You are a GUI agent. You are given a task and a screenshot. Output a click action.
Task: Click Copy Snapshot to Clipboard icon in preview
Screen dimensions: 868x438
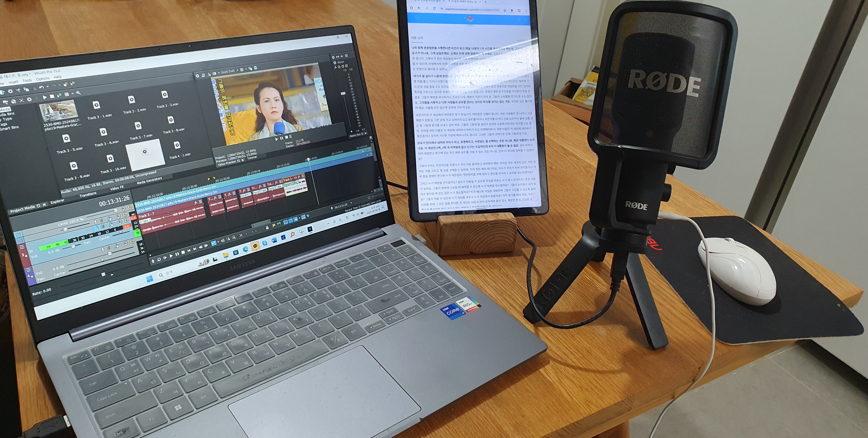click(x=250, y=69)
